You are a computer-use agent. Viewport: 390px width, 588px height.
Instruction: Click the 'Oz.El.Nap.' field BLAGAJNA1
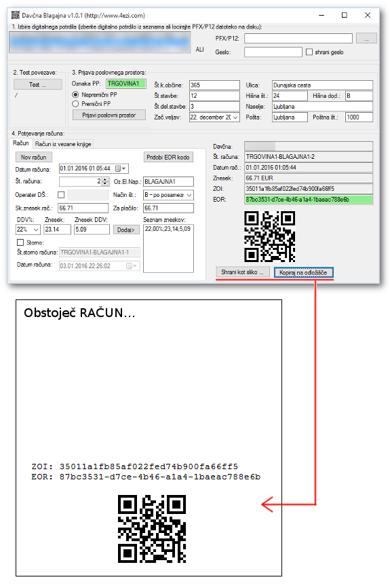tap(169, 181)
